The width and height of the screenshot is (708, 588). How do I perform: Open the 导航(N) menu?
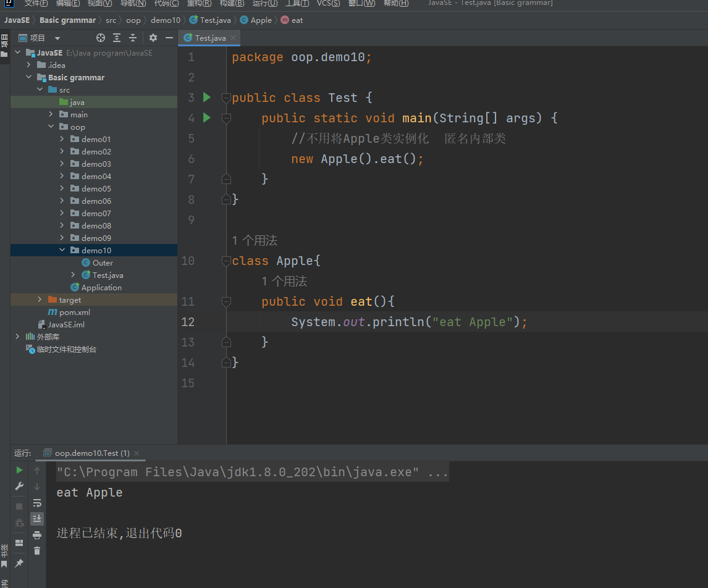[x=133, y=3]
